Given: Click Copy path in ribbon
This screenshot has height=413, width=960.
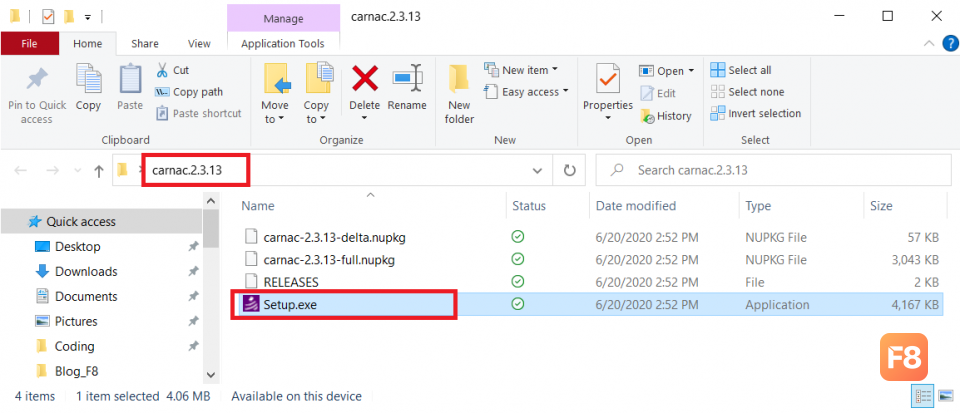Looking at the screenshot, I should click(189, 92).
